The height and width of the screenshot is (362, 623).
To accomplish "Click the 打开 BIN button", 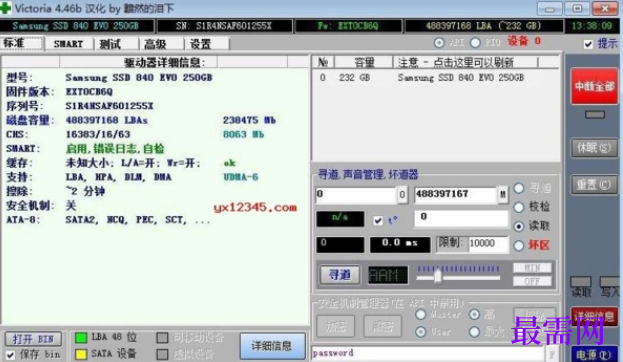I will [x=33, y=339].
